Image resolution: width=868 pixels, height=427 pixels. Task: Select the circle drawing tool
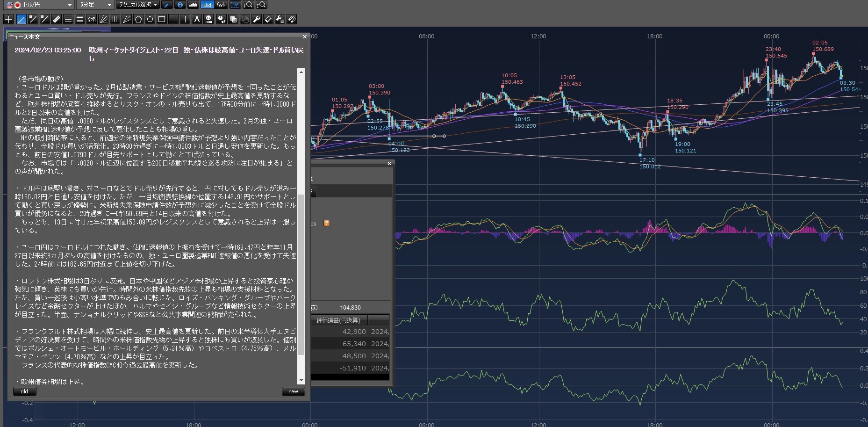(150, 19)
